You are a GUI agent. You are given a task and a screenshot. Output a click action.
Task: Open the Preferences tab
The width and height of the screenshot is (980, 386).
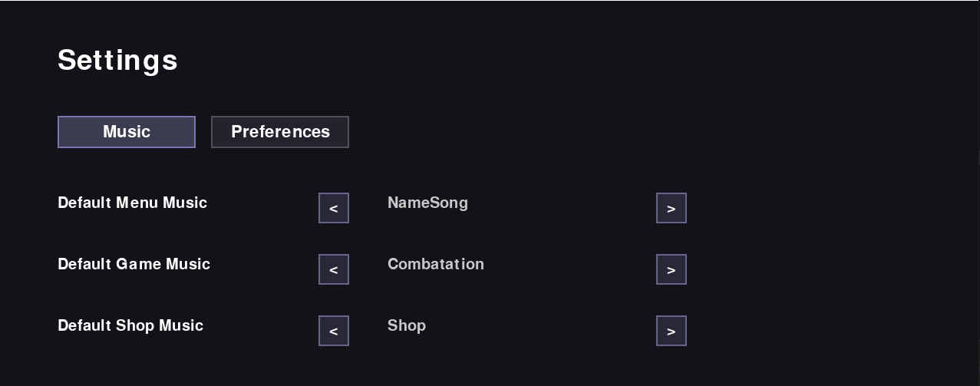coord(280,132)
